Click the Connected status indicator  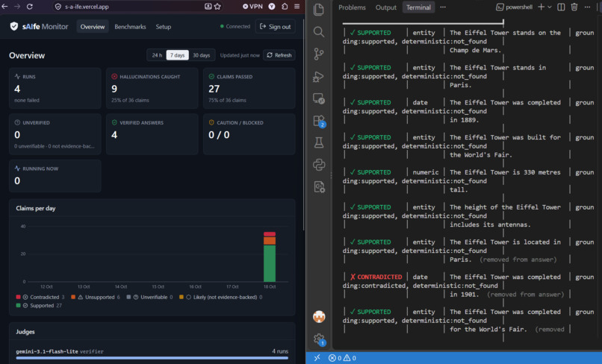235,26
